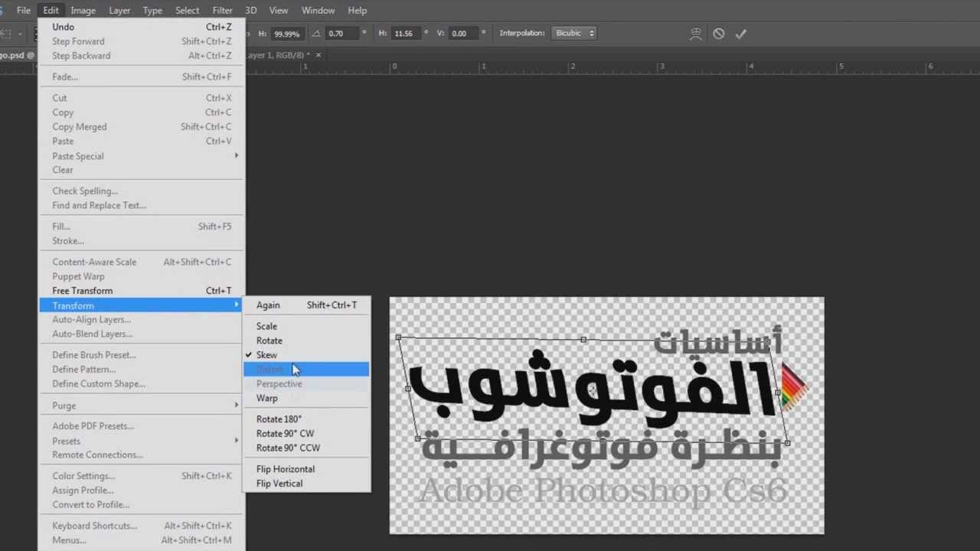This screenshot has height=551, width=980.
Task: Commit the transform with the checkmark icon
Action: (740, 34)
